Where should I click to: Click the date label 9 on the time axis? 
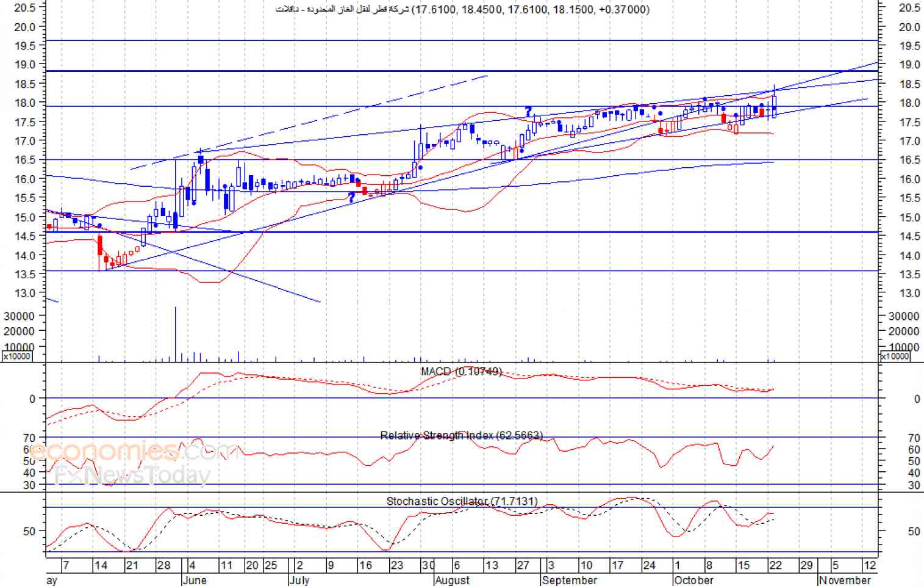coord(331,565)
